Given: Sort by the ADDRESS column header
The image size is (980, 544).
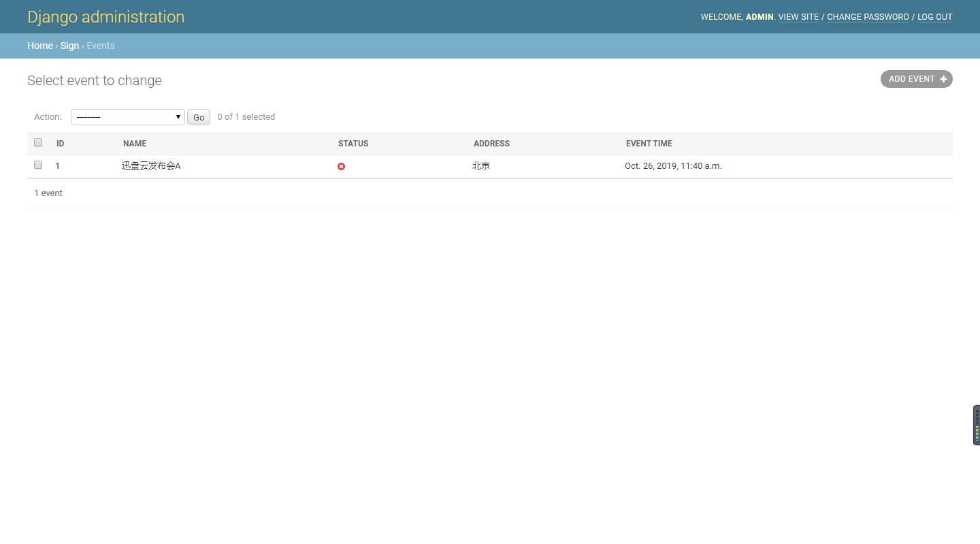Looking at the screenshot, I should tap(491, 144).
